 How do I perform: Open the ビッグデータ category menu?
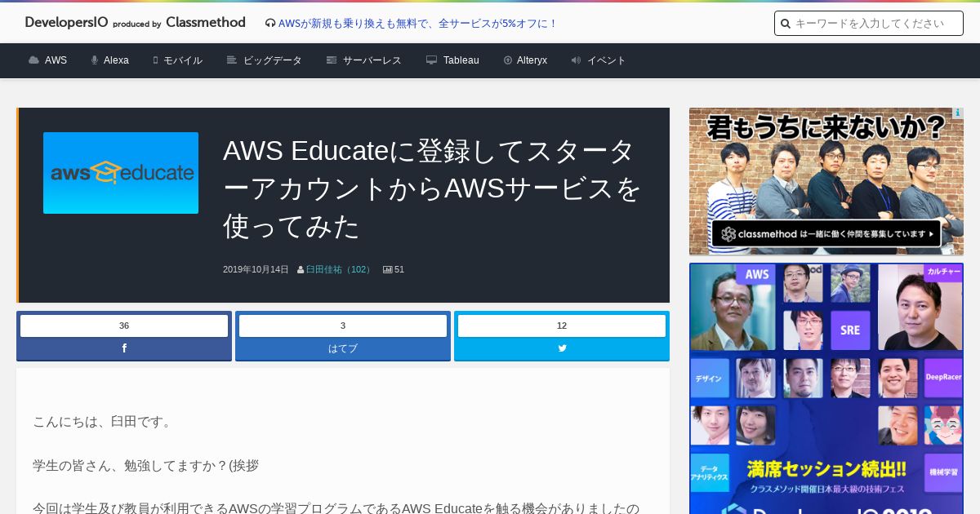tap(273, 60)
